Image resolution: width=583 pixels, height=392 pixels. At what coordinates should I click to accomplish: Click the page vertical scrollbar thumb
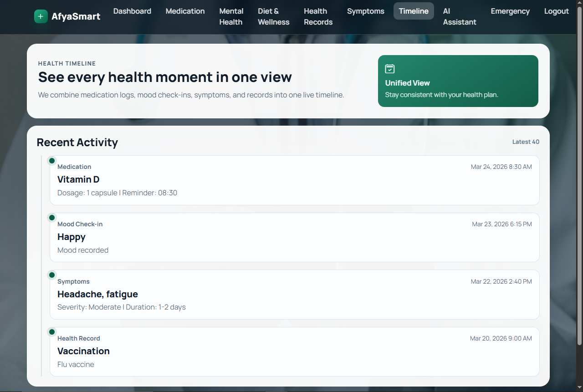pos(579,176)
